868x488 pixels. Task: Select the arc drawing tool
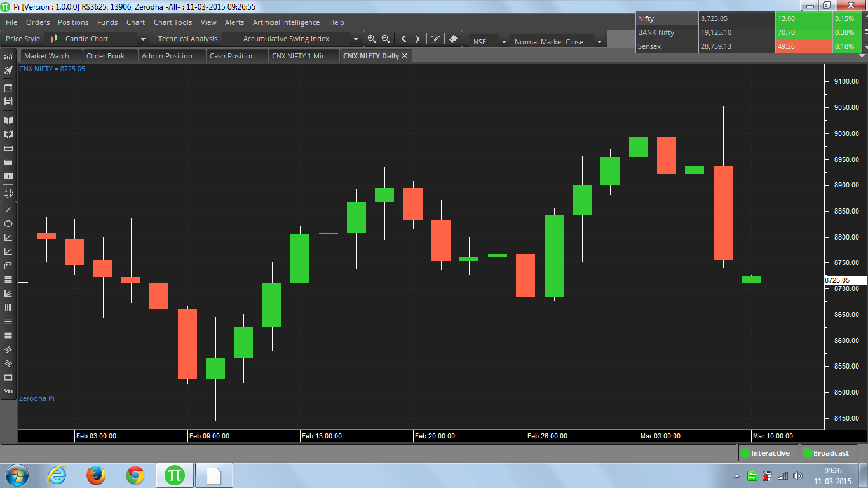click(8, 266)
